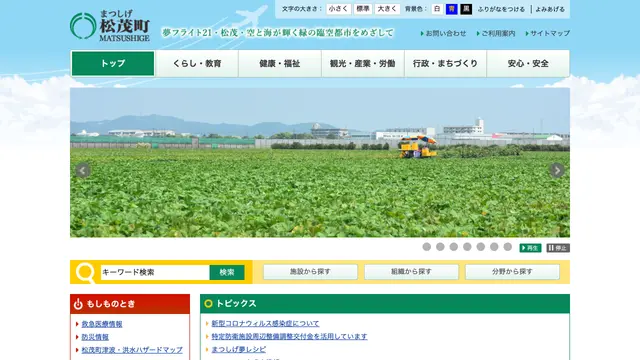Set text size to 大きく
The width and height of the screenshot is (640, 360).
tap(387, 9)
